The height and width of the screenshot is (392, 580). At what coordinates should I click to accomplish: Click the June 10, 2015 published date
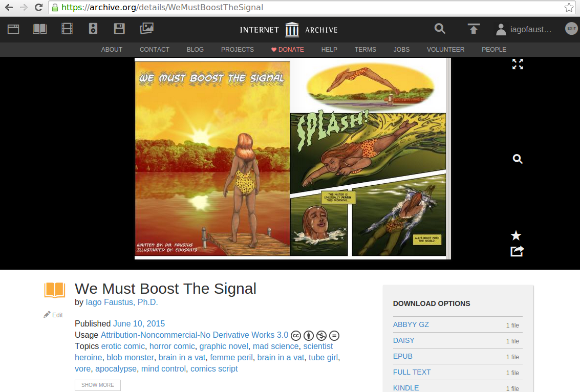click(x=139, y=323)
